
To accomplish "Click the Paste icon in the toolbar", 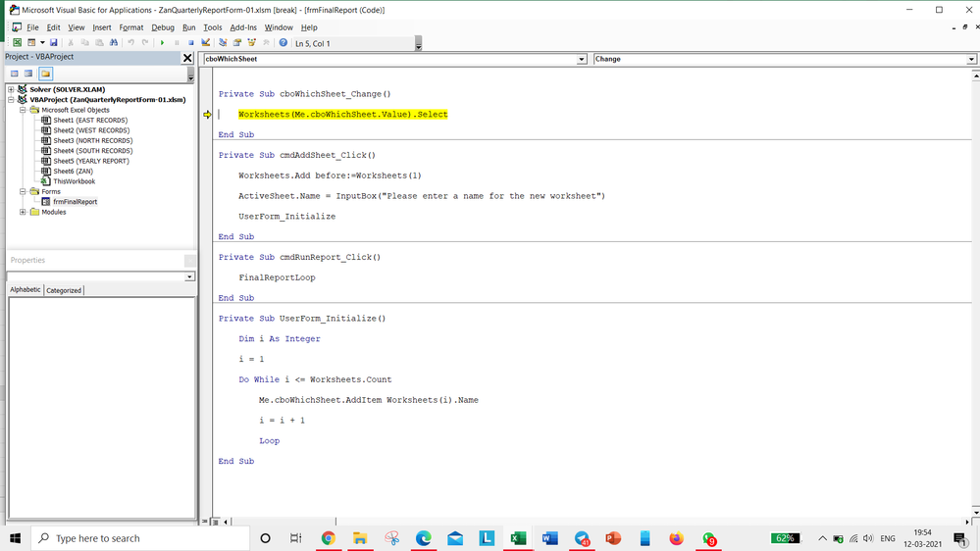I will (99, 42).
